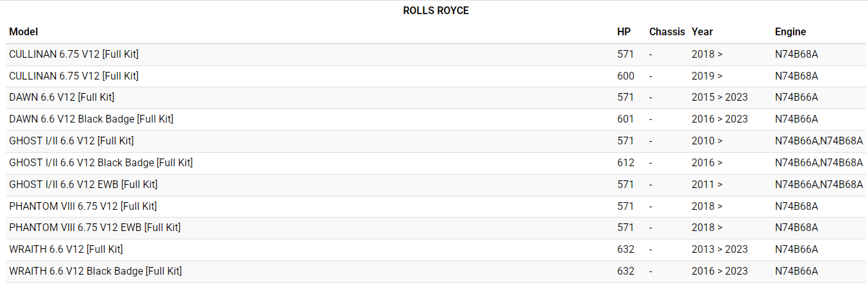Open PHANTOM VIII 6.75 V12 EWB entry
The height and width of the screenshot is (283, 868).
tap(95, 228)
